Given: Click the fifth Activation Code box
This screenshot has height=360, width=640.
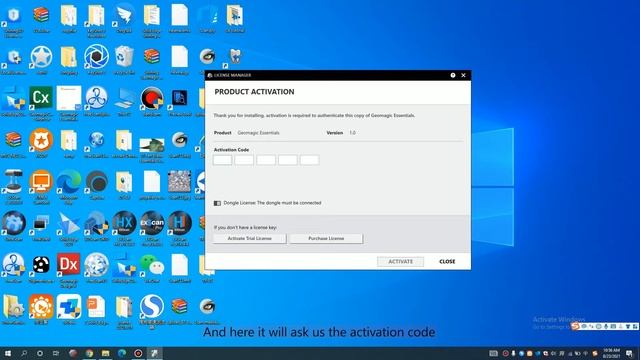Looking at the screenshot, I should (309, 160).
